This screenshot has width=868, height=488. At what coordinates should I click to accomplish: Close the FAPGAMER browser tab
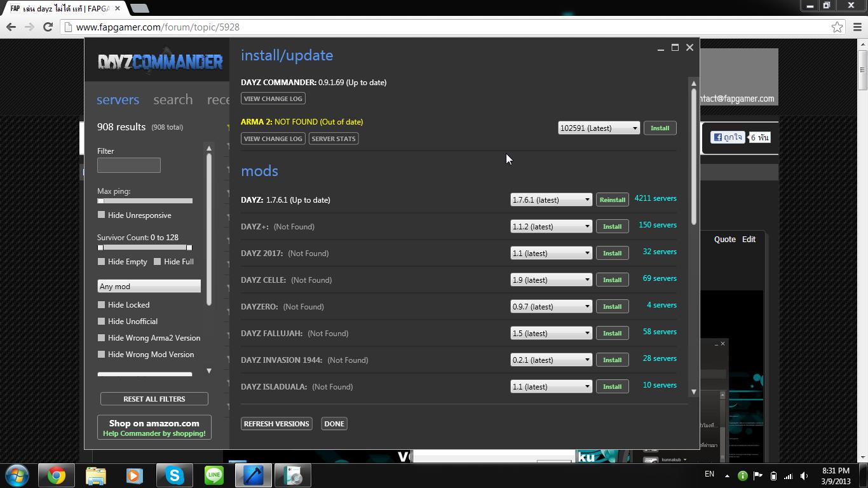(118, 8)
